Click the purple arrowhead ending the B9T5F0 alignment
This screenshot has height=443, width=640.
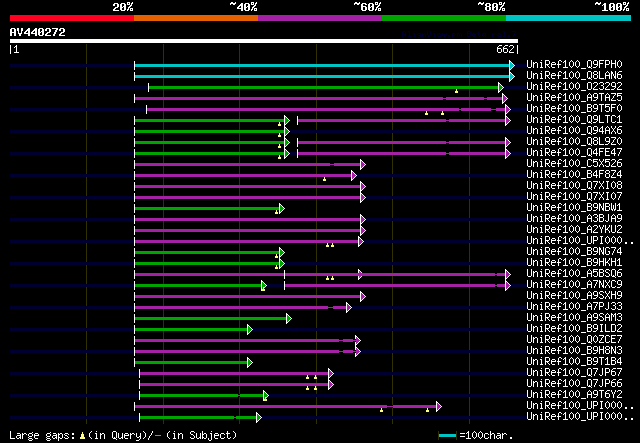click(x=508, y=109)
